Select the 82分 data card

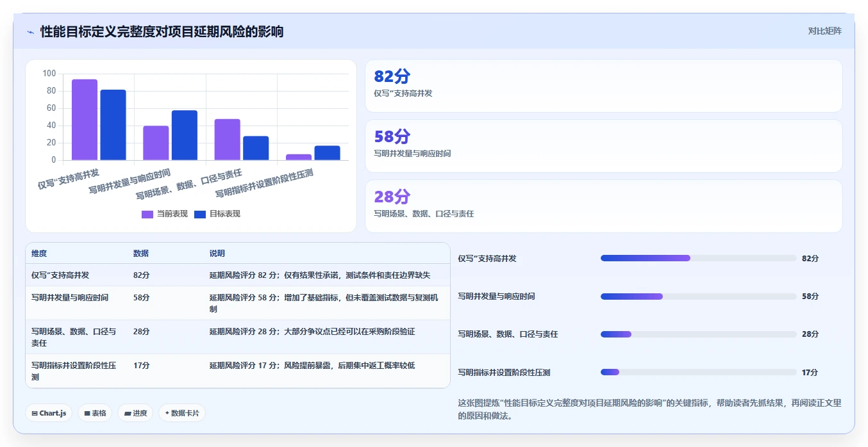coord(603,86)
